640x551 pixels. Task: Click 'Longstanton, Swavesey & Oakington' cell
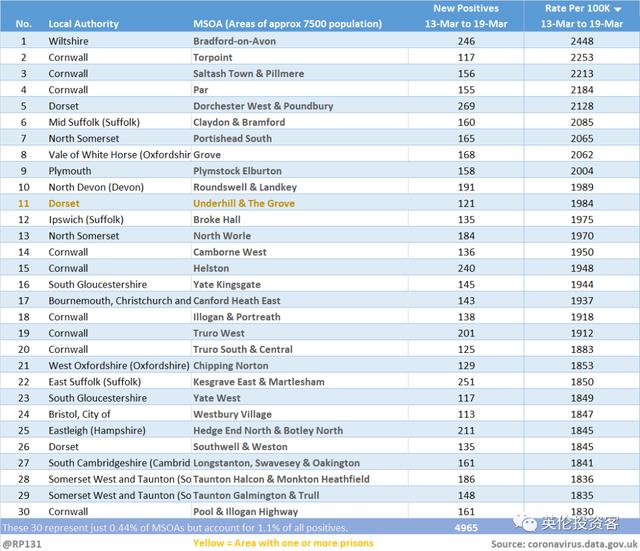[x=276, y=463]
